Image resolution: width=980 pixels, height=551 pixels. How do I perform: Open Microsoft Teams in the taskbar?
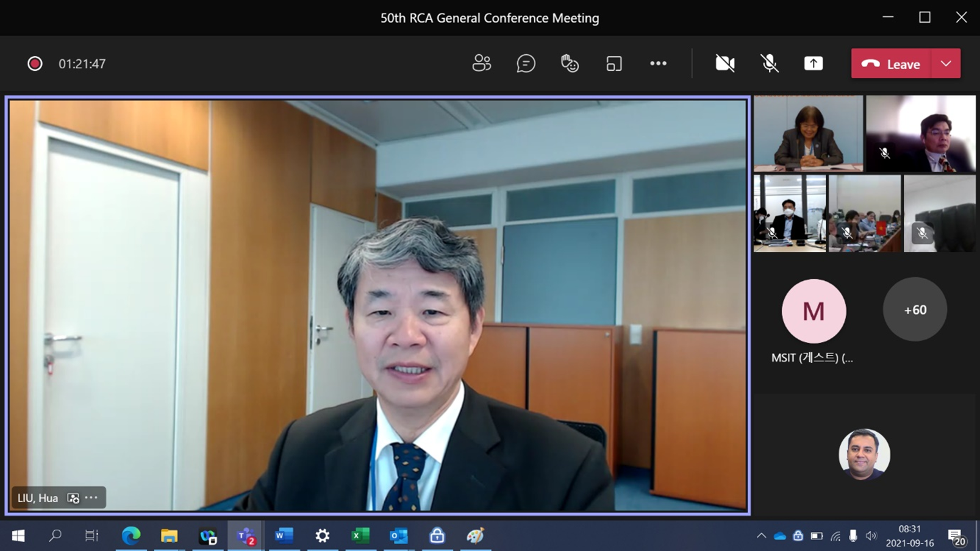pyautogui.click(x=246, y=536)
